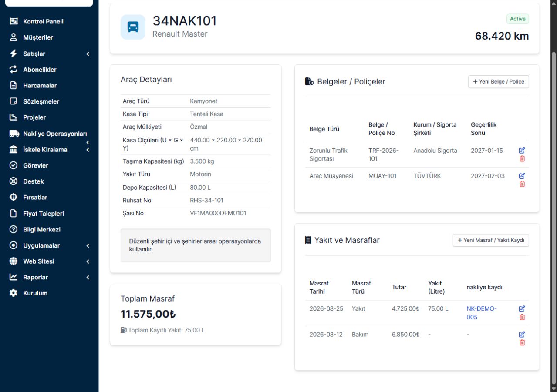Click the Müşteriler person icon
Viewport: 557px width, 392px height.
point(14,37)
